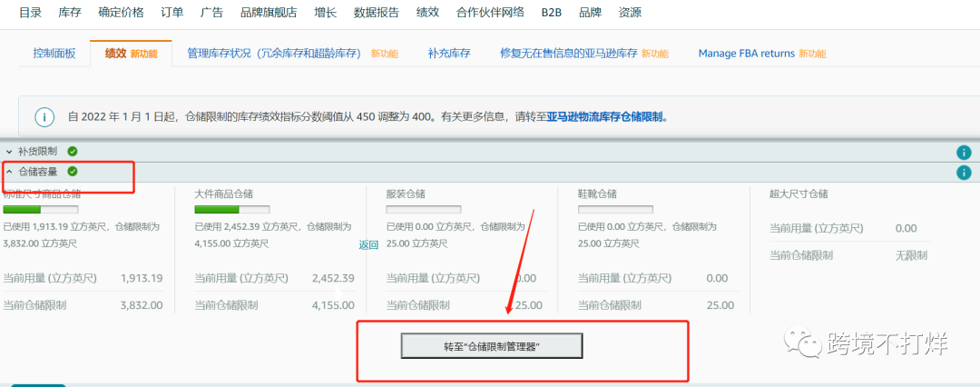Click the green check beside 仓储容量
Viewport: 980px width, 387px height.
73,172
